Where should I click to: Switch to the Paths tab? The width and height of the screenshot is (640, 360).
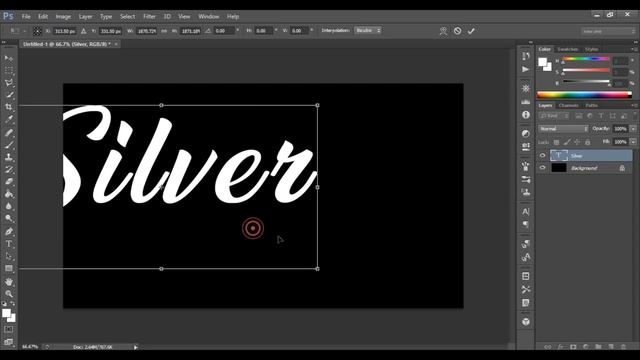591,106
